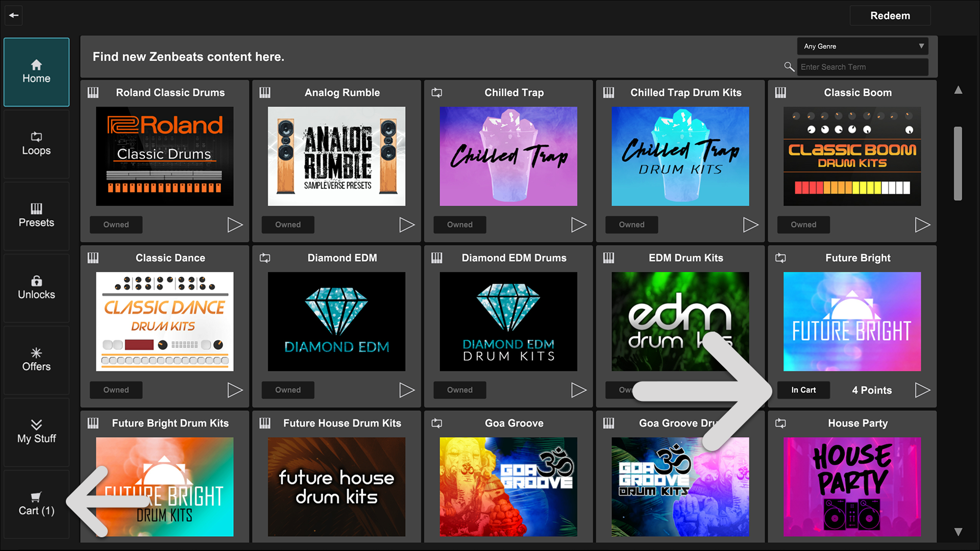
Task: Preview Roland Classic Drums with play button
Action: pos(235,224)
